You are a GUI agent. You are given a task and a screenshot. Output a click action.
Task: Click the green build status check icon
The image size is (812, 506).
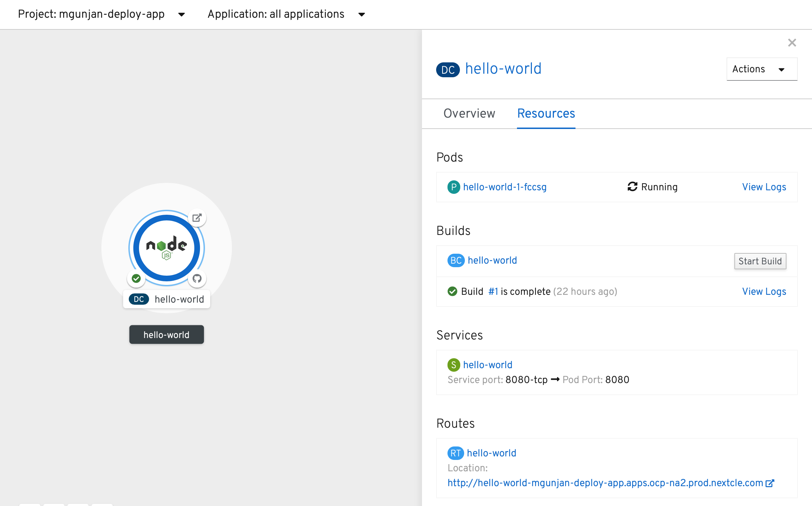pyautogui.click(x=136, y=279)
